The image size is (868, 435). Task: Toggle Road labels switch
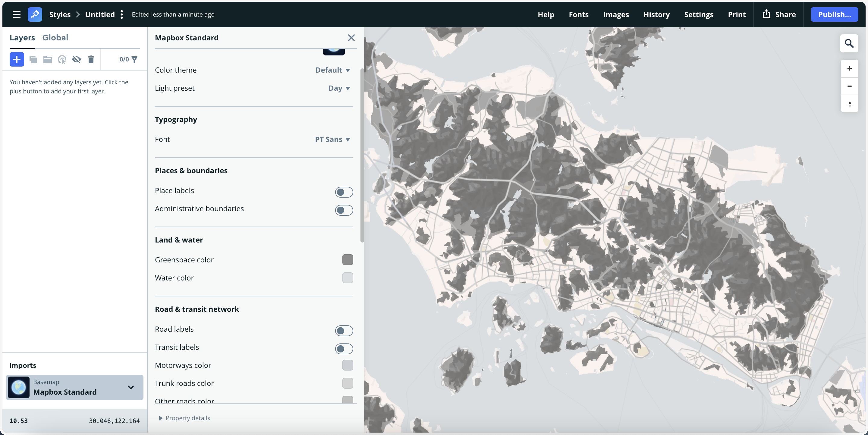344,331
